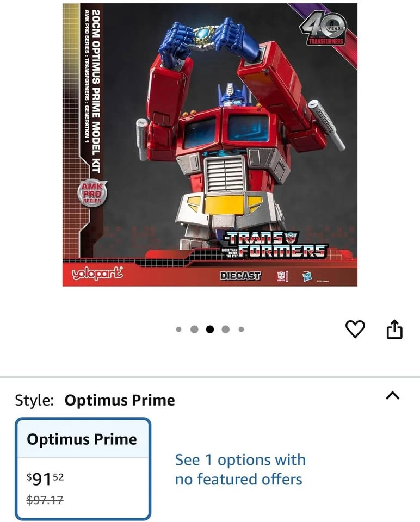
Task: Tap the active third carousel dot
Action: tap(210, 330)
